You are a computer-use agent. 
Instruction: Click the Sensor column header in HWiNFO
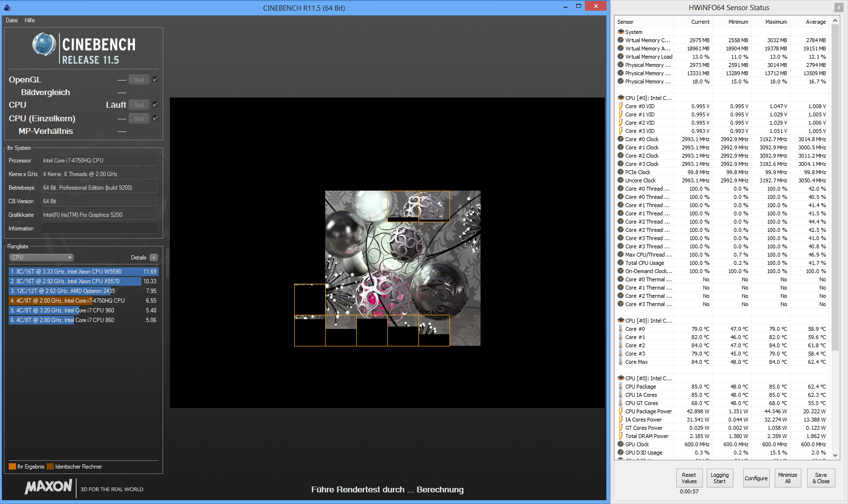[x=644, y=22]
